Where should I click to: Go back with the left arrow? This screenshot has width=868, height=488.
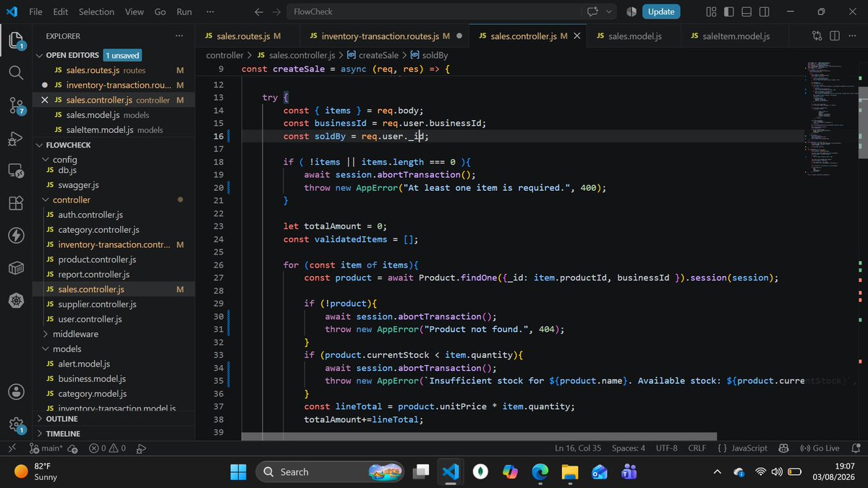pos(260,12)
